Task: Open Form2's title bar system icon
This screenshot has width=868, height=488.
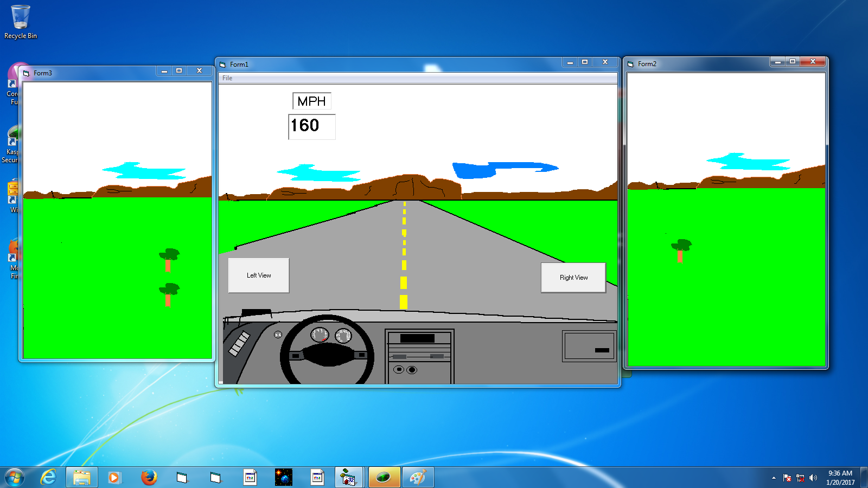Action: point(630,64)
